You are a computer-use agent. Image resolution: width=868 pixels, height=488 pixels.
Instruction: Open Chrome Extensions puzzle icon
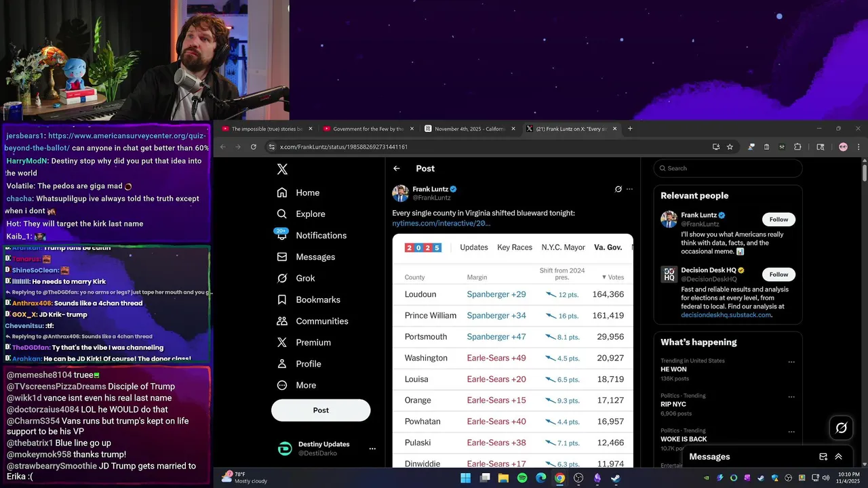(797, 147)
